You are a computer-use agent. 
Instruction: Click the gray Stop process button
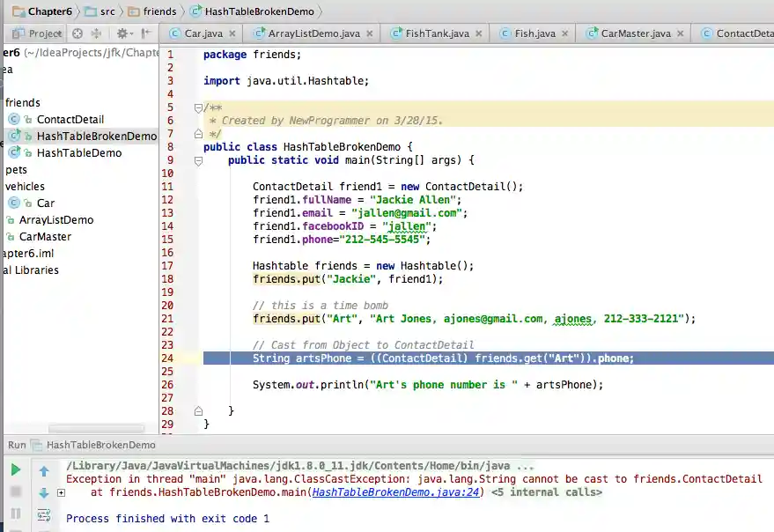coord(15,492)
